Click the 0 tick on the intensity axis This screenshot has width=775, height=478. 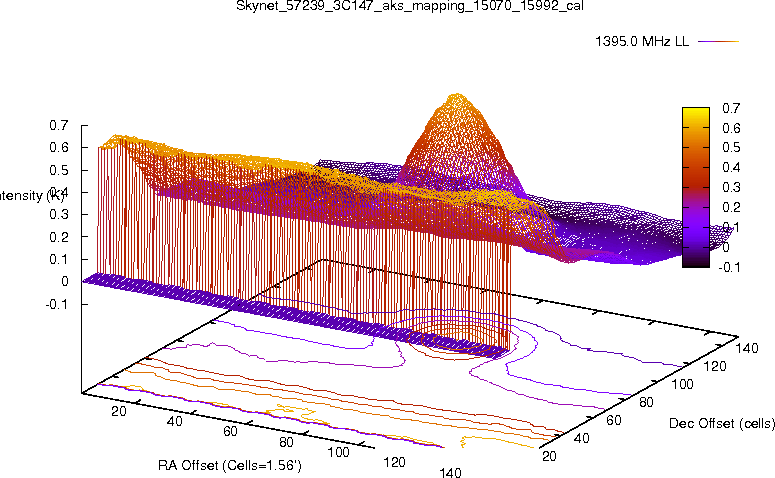coord(65,281)
